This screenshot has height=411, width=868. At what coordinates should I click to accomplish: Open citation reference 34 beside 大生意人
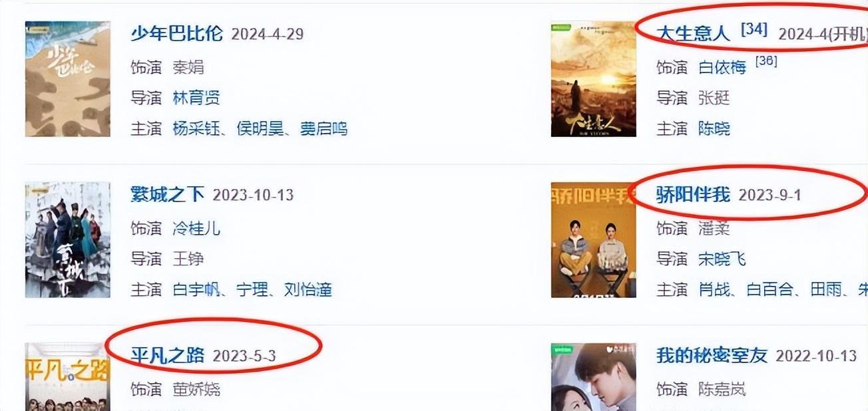(754, 29)
